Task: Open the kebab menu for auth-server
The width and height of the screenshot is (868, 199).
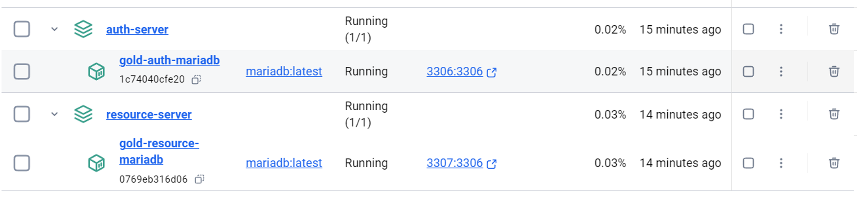Action: pyautogui.click(x=781, y=29)
